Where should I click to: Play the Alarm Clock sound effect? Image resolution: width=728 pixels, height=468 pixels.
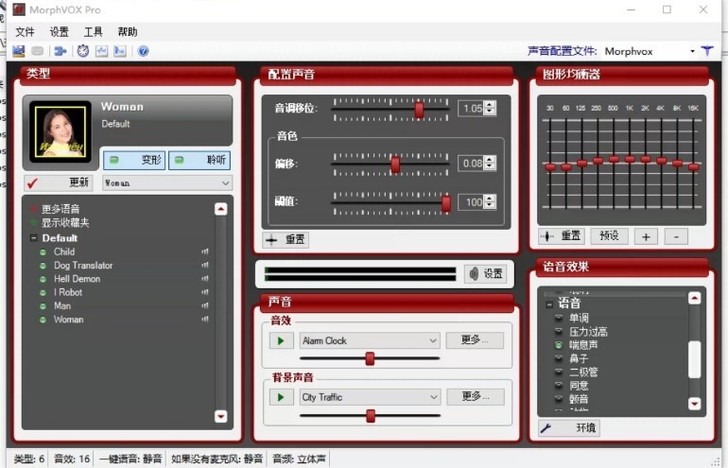pos(281,341)
